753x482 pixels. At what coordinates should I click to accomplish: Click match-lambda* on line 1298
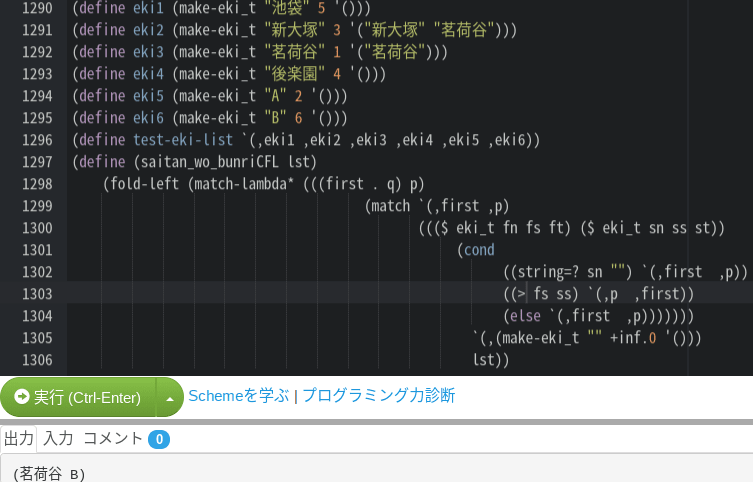click(x=244, y=184)
